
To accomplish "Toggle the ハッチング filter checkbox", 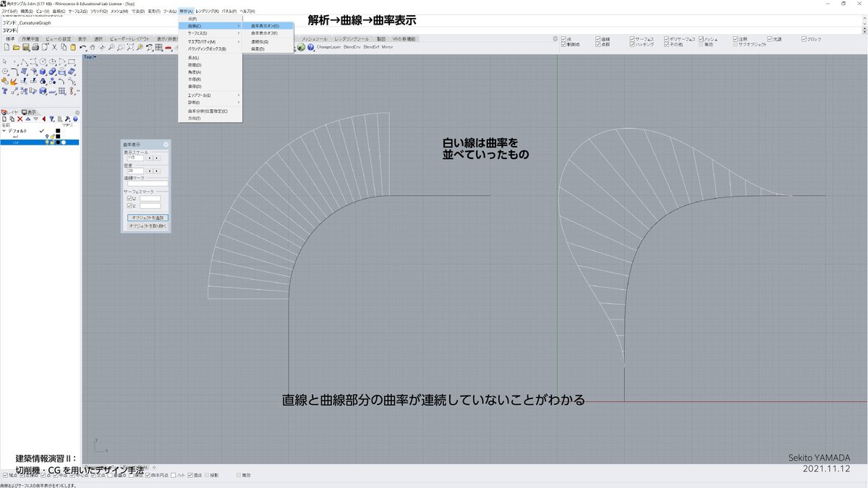I will [632, 44].
